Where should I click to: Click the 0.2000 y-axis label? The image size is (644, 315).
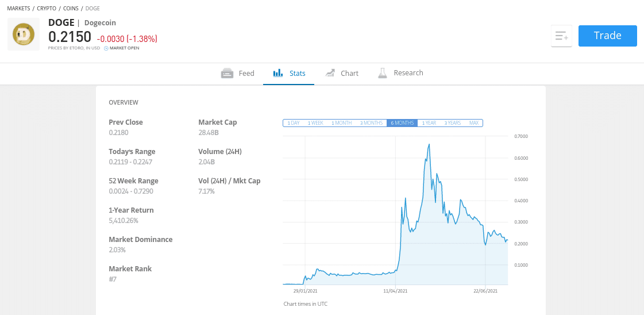(520, 244)
